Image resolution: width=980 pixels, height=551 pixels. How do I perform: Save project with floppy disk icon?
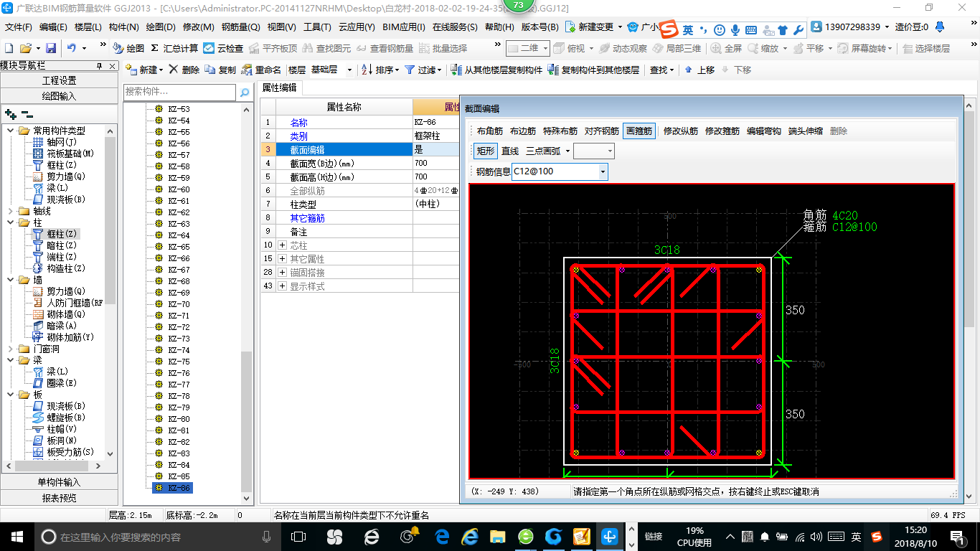(x=51, y=48)
